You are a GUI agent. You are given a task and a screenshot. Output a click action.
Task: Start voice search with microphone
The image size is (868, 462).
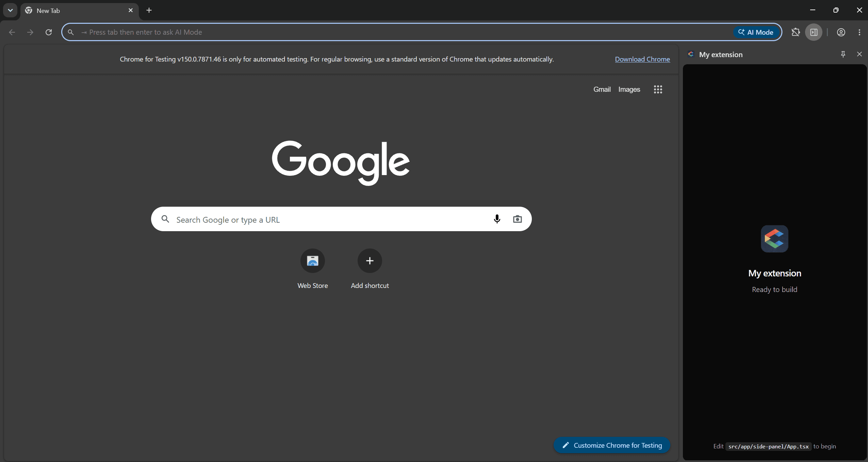(x=497, y=219)
